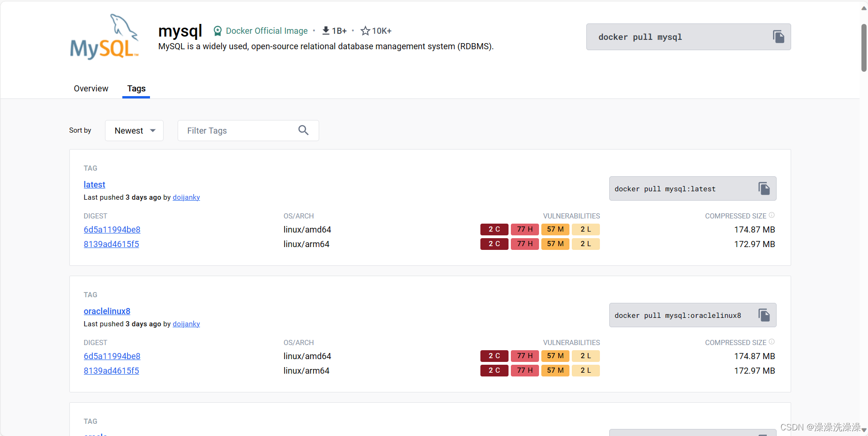
Task: Click linux/arm64 under the oraclelinux8 tag
Action: pos(306,370)
